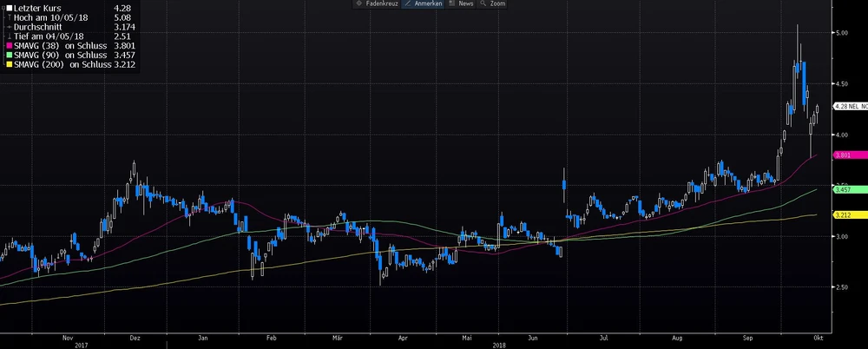Image resolution: width=868 pixels, height=349 pixels.
Task: Click the 5.00 level on price axis
Action: (x=840, y=33)
